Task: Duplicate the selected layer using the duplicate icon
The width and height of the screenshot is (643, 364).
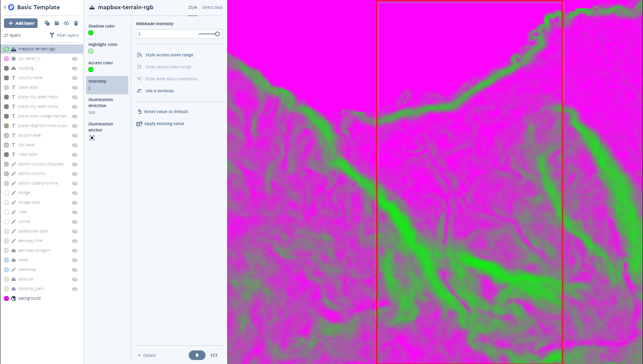Action: 47,23
